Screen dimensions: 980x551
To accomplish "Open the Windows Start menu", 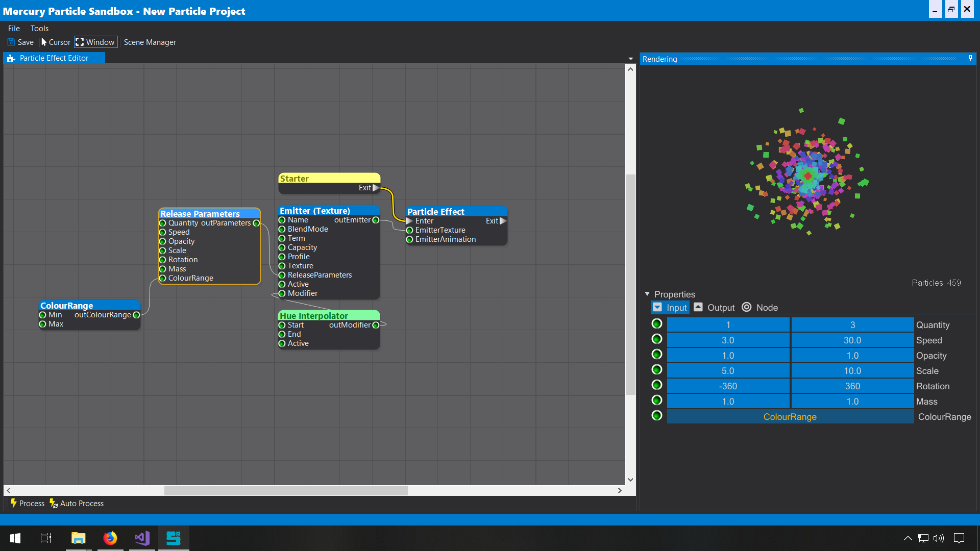I will (x=15, y=538).
